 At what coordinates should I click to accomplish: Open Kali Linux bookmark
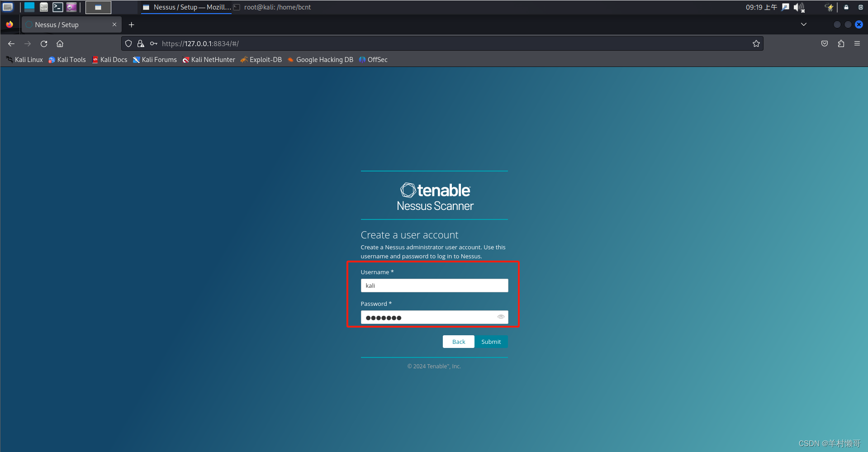click(x=24, y=60)
